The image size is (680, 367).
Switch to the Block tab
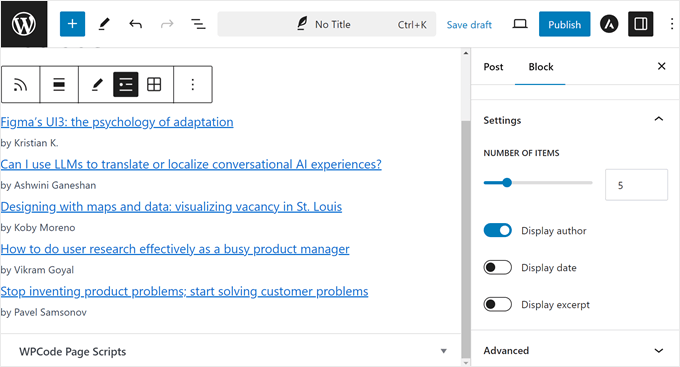pos(540,67)
